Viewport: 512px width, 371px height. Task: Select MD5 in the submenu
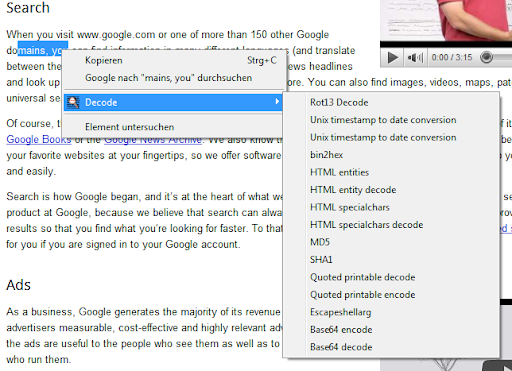coord(391,242)
